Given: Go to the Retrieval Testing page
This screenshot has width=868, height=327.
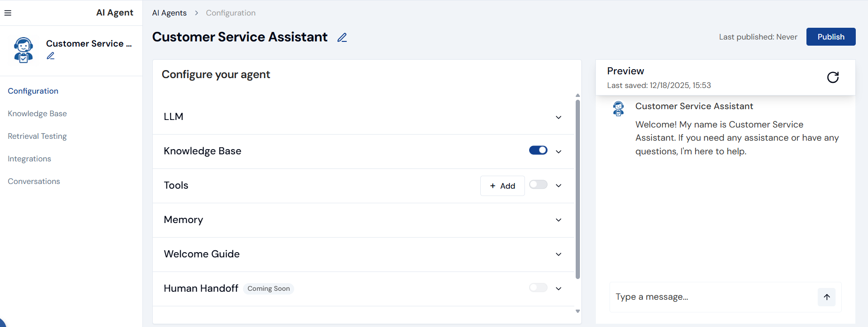Looking at the screenshot, I should (x=37, y=136).
